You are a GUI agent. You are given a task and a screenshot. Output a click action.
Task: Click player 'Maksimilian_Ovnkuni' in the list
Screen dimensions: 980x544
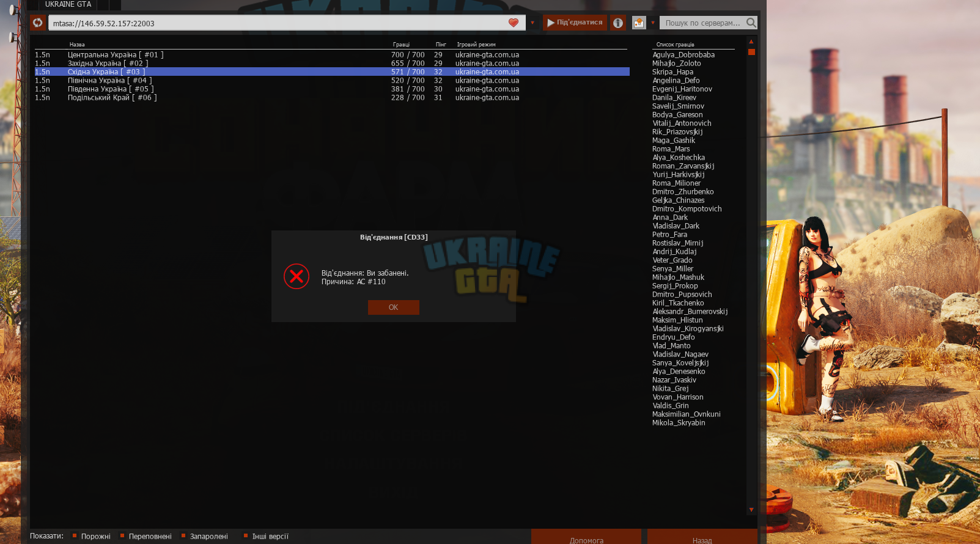point(687,414)
